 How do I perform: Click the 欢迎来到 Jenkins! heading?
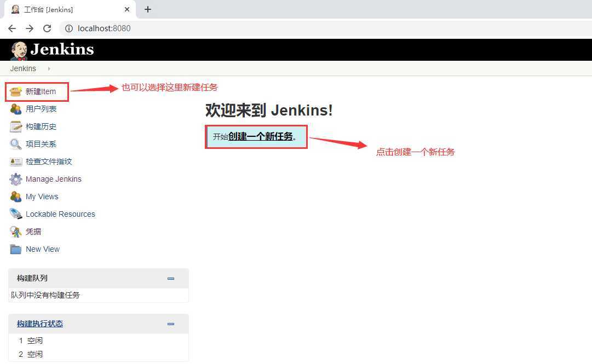[x=269, y=110]
